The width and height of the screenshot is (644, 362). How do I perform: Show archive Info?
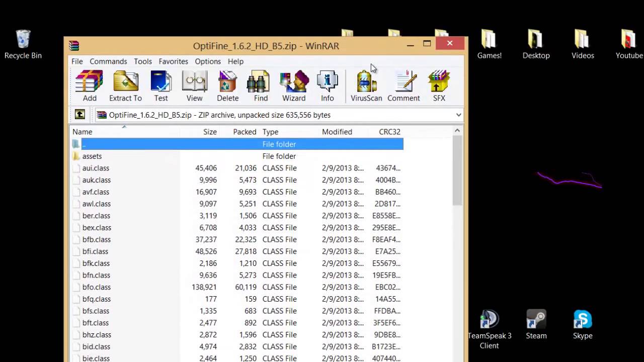coord(328,86)
